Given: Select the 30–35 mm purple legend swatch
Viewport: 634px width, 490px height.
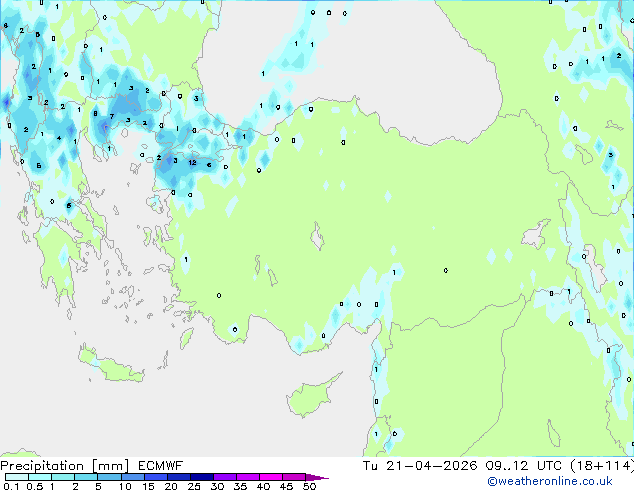Looking at the screenshot, I should point(224,477).
